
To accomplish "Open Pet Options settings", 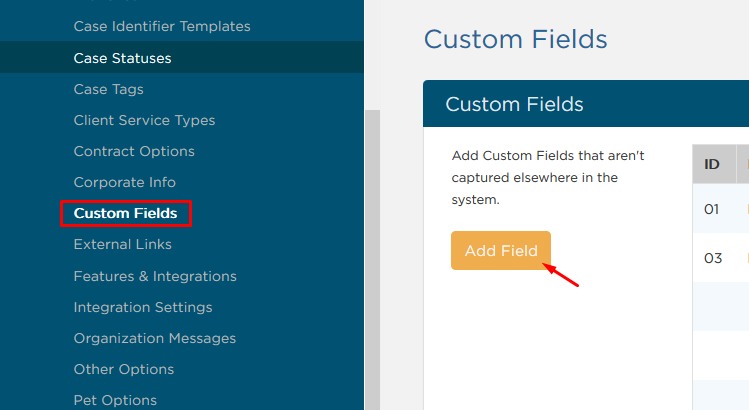I will tap(115, 400).
